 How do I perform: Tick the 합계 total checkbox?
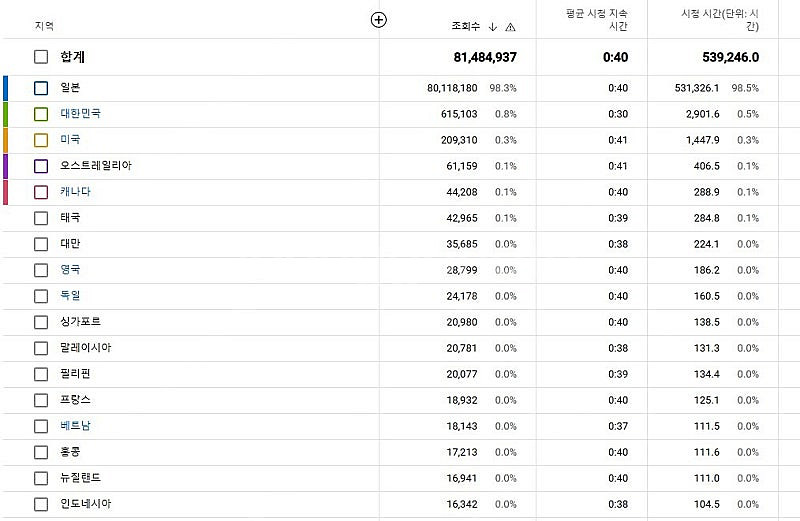point(41,57)
